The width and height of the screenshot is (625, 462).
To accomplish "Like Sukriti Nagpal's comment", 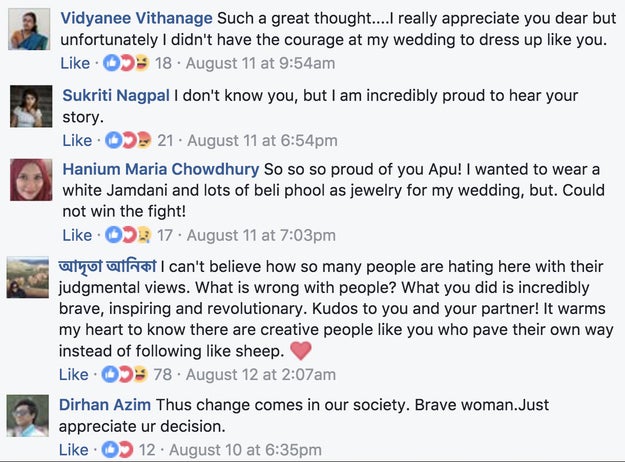I will [76, 140].
